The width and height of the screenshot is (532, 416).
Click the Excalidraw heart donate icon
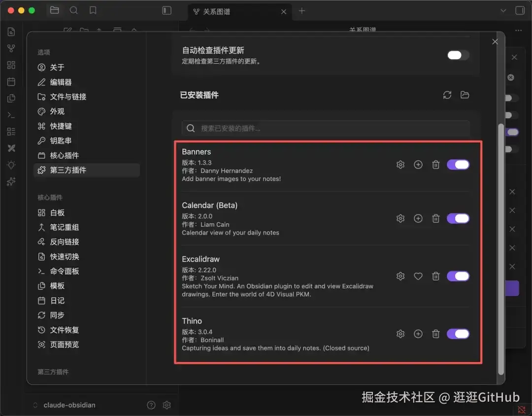click(418, 276)
